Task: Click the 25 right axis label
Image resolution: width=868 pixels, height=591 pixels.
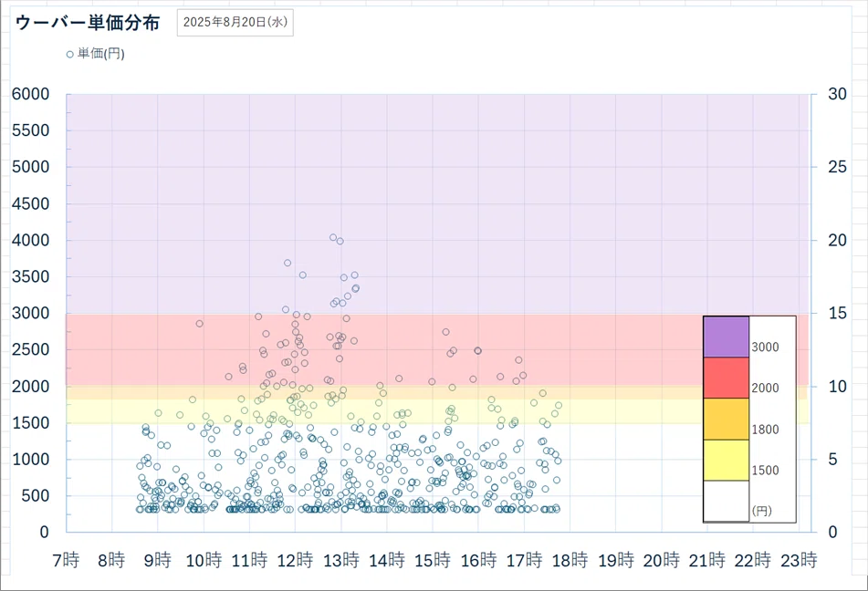Action: coord(838,167)
